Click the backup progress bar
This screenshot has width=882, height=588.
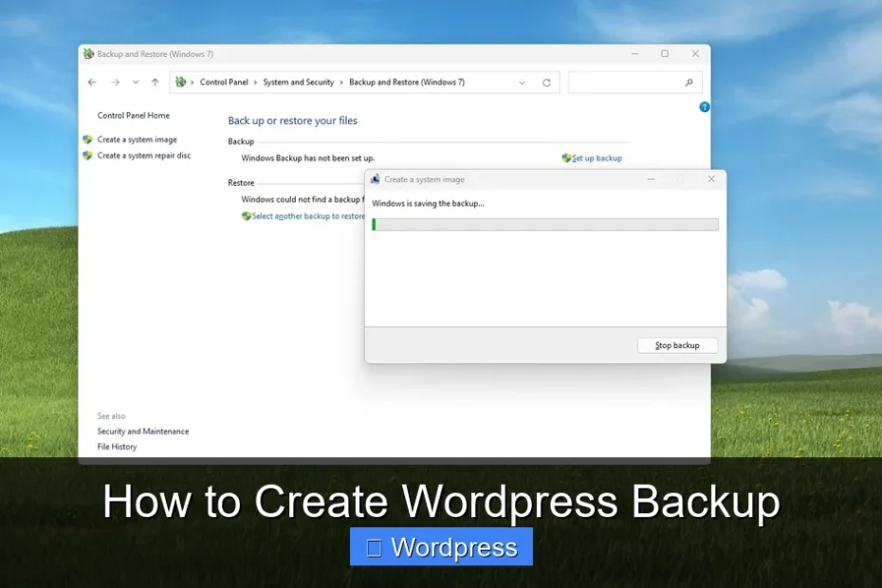pos(545,224)
